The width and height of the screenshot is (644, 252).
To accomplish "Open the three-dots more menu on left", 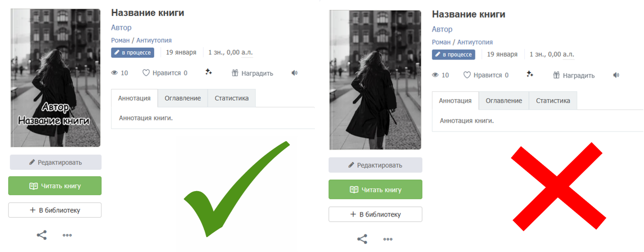I will (67, 235).
